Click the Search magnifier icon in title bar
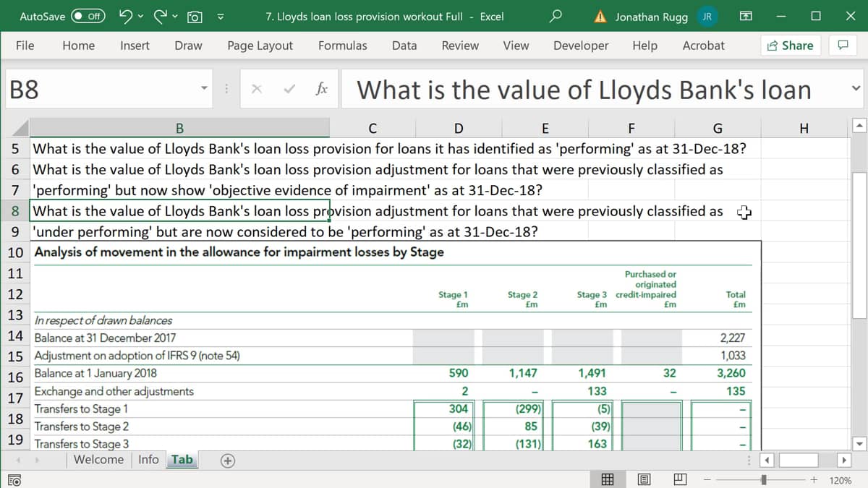The image size is (868, 488). click(x=556, y=16)
